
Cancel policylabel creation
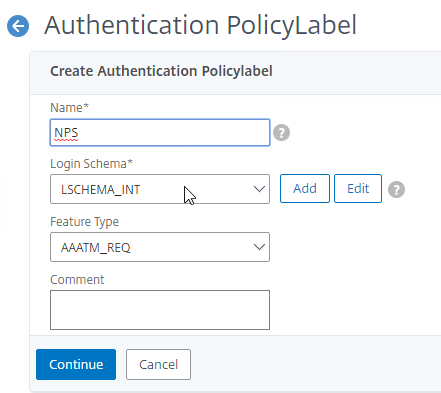pyautogui.click(x=158, y=364)
